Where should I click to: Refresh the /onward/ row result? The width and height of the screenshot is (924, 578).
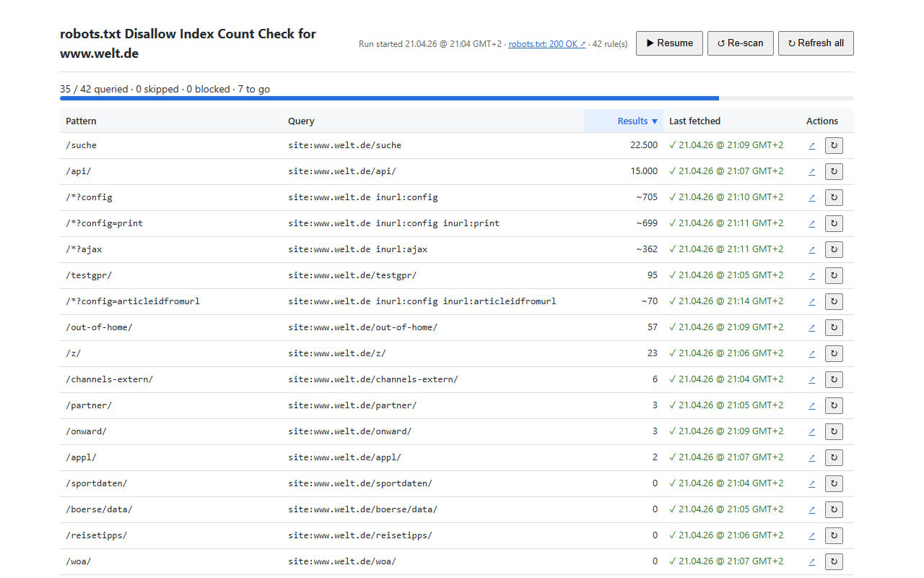[x=834, y=432]
